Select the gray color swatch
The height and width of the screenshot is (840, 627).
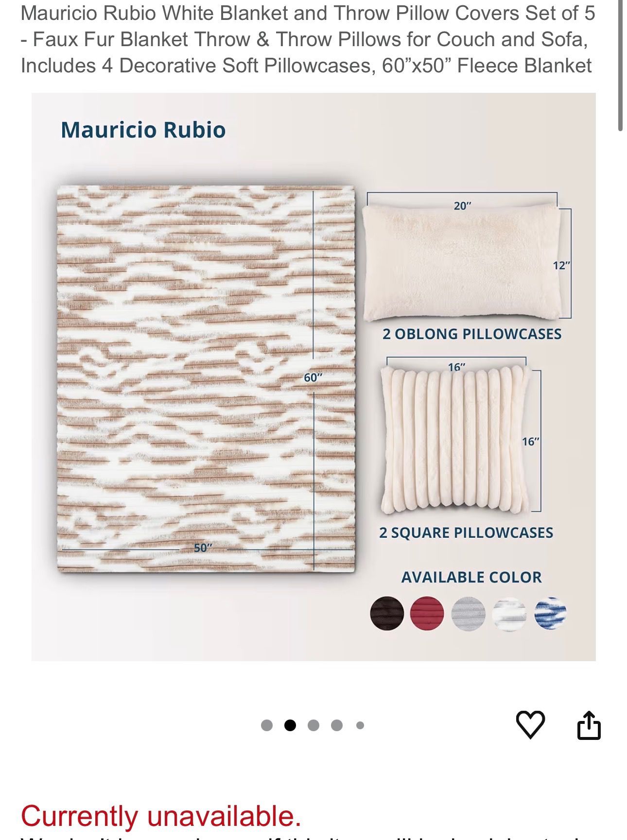coord(469,614)
